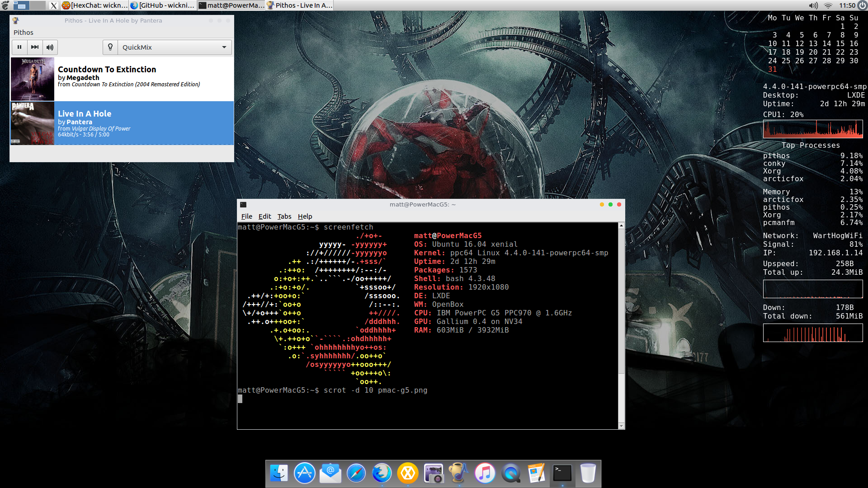868x488 pixels.
Task: Launch App Store icon in dock
Action: click(x=305, y=473)
